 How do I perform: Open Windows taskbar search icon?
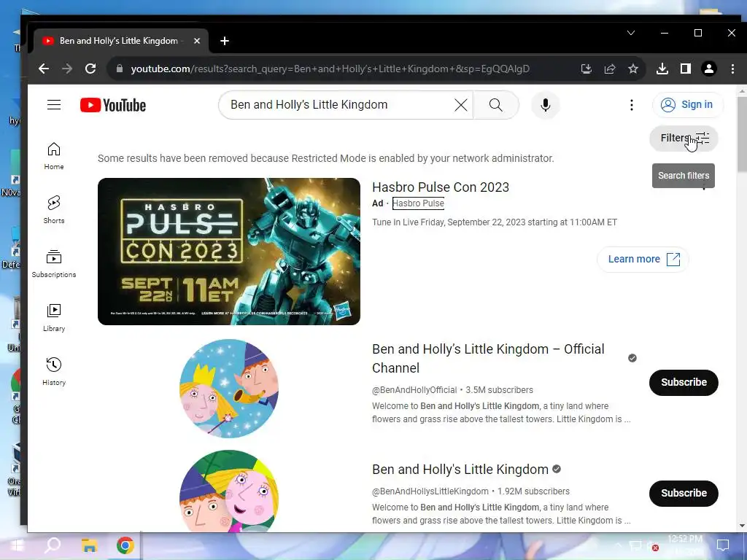[x=53, y=545]
